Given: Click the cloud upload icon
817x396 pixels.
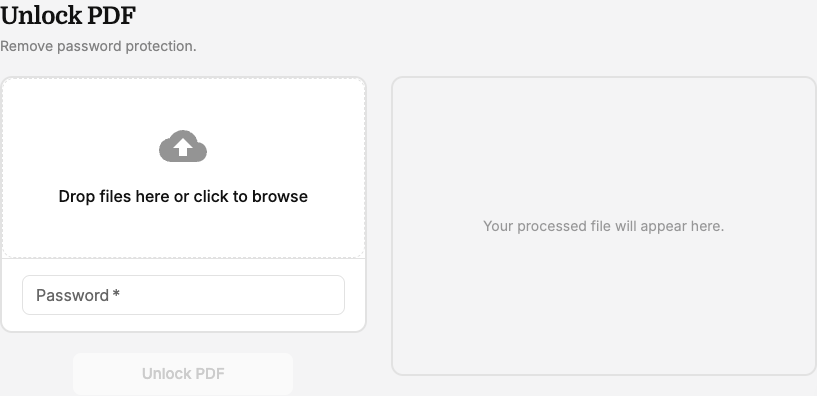Looking at the screenshot, I should [183, 146].
